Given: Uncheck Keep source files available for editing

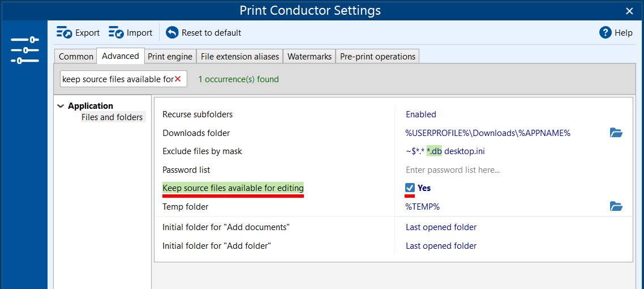Looking at the screenshot, I should click(x=410, y=188).
